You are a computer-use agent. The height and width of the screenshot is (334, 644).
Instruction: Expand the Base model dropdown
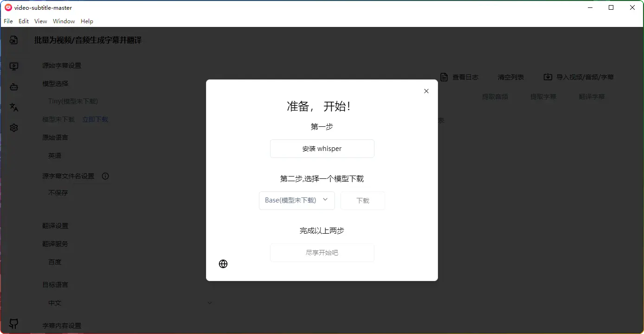(x=296, y=200)
